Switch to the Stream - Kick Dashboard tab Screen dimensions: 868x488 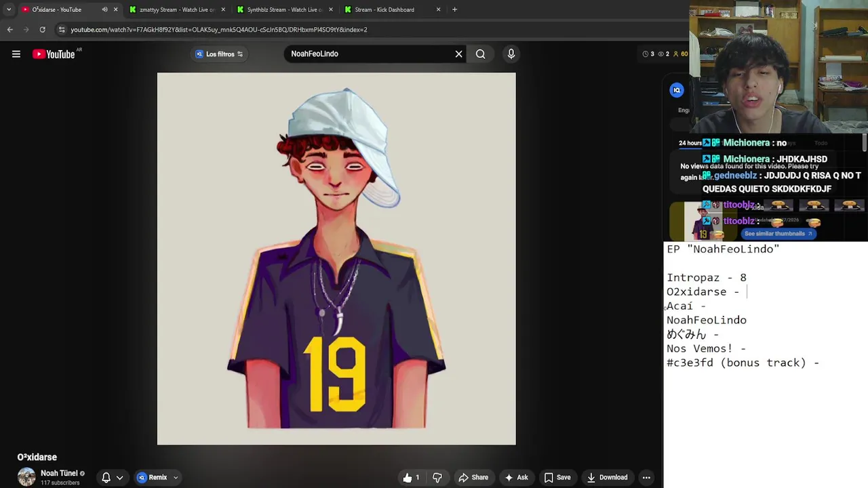pos(384,9)
